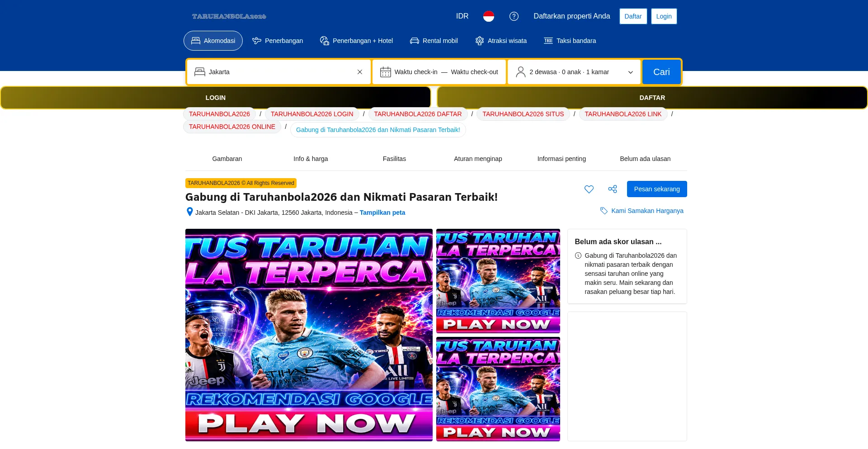The width and height of the screenshot is (868, 449).
Task: Open the Belum ada ulasan tab
Action: point(645,159)
